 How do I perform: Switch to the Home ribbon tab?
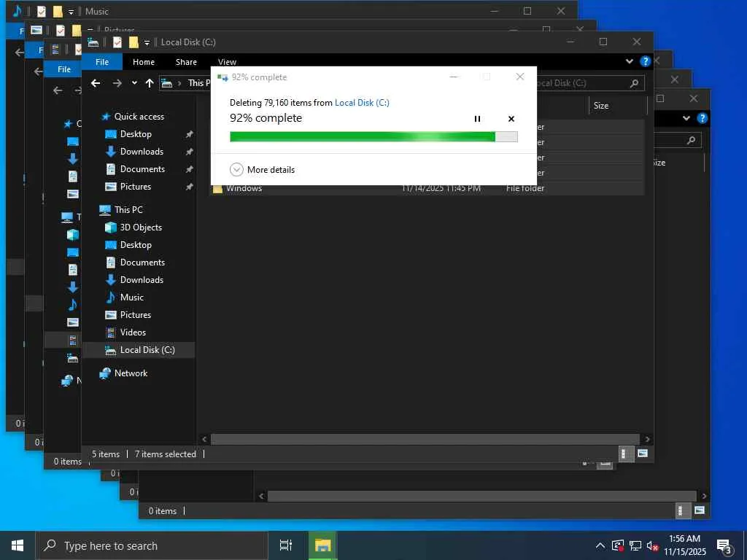click(144, 62)
